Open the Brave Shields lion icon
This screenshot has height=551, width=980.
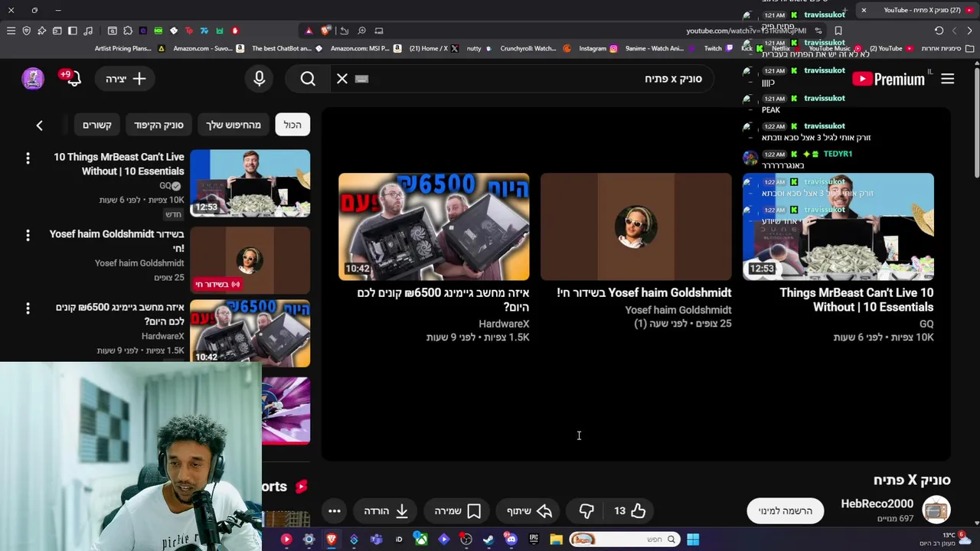[326, 31]
